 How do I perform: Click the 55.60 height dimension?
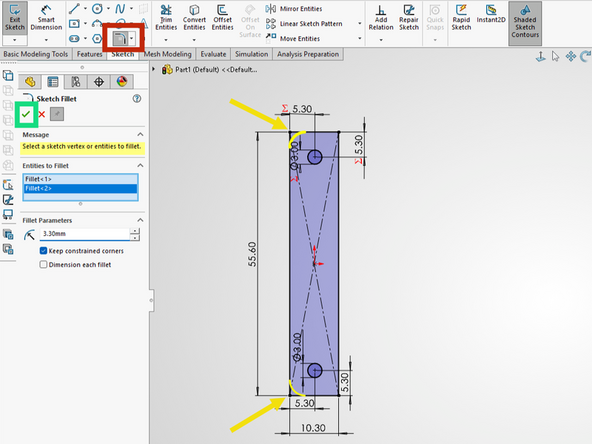coord(252,254)
